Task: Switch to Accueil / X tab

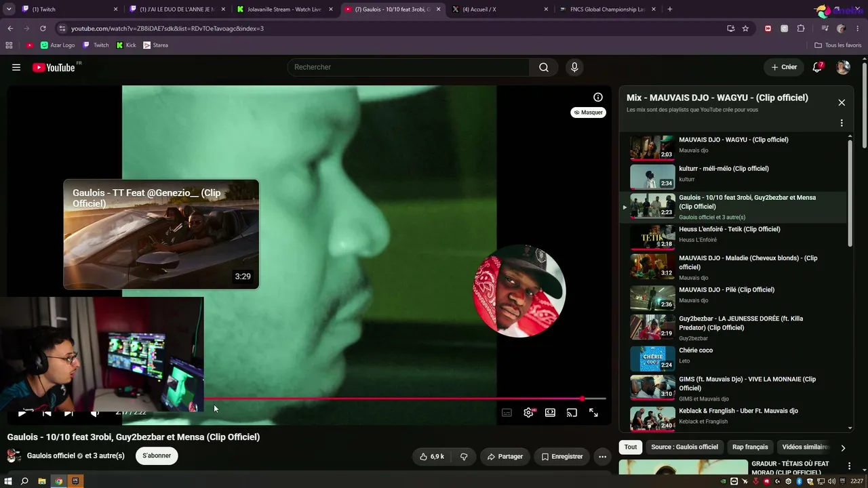Action: tap(500, 9)
